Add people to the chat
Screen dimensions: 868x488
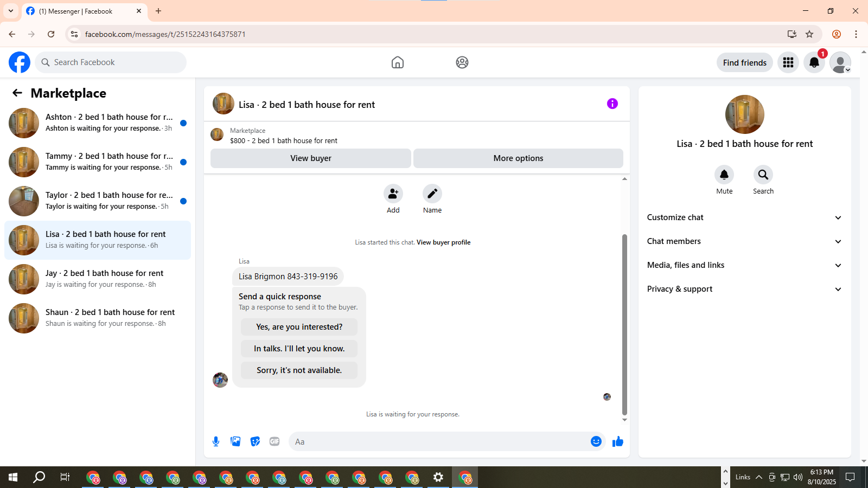(x=393, y=194)
